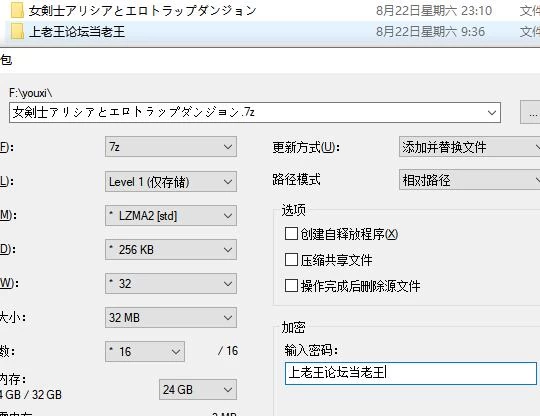Open word size dropdown showing 32
540x416 pixels.
[x=171, y=283]
